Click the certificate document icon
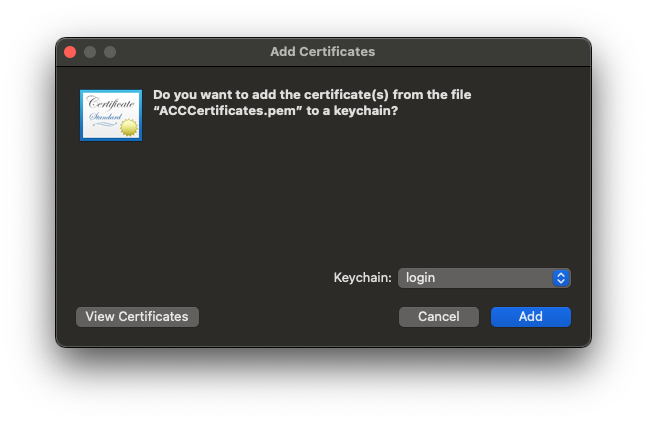The image size is (647, 421). click(110, 115)
